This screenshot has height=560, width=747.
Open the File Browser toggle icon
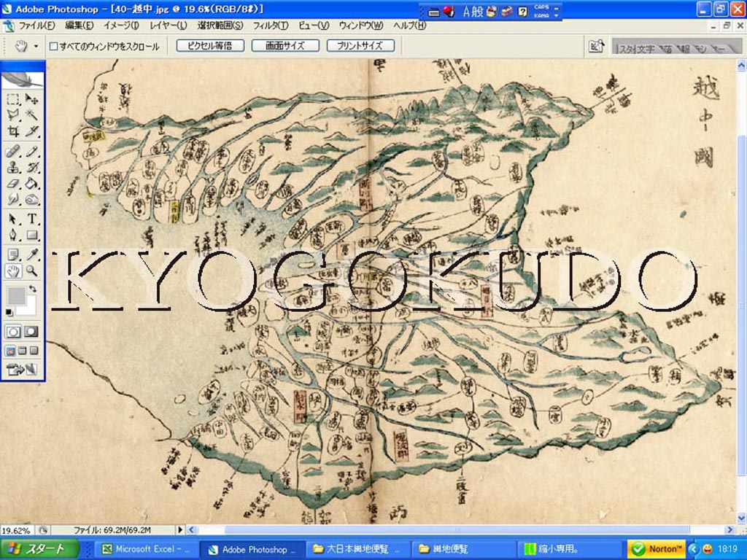pyautogui.click(x=597, y=46)
